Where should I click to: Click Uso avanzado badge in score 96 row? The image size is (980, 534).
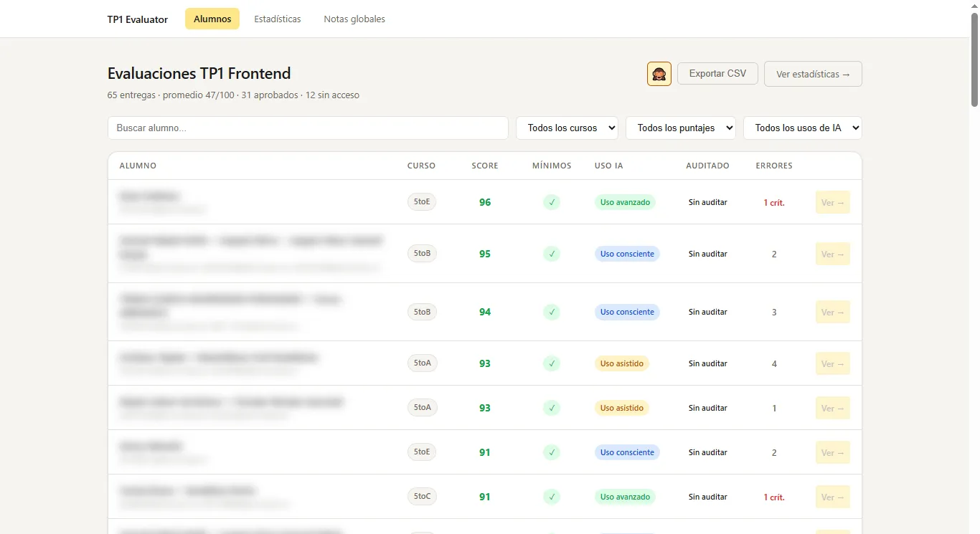click(x=625, y=202)
